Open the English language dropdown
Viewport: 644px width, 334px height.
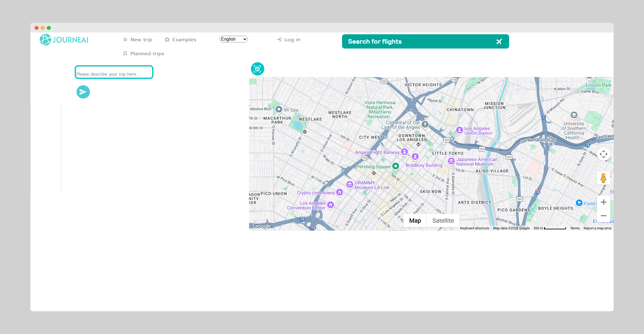[x=234, y=39]
